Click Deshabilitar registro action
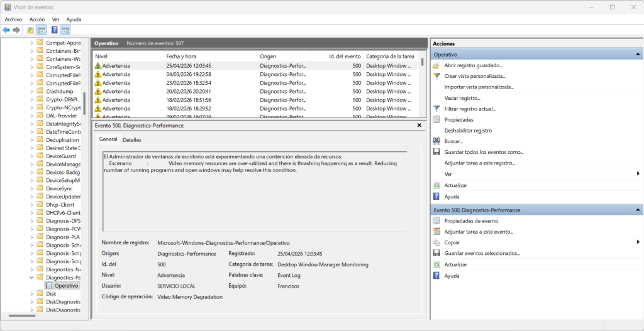Image resolution: width=644 pixels, height=331 pixels. pos(468,131)
